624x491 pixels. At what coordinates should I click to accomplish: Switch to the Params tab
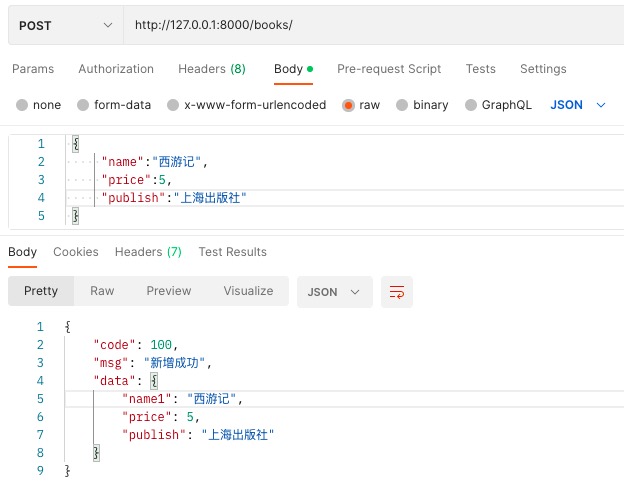pyautogui.click(x=33, y=69)
